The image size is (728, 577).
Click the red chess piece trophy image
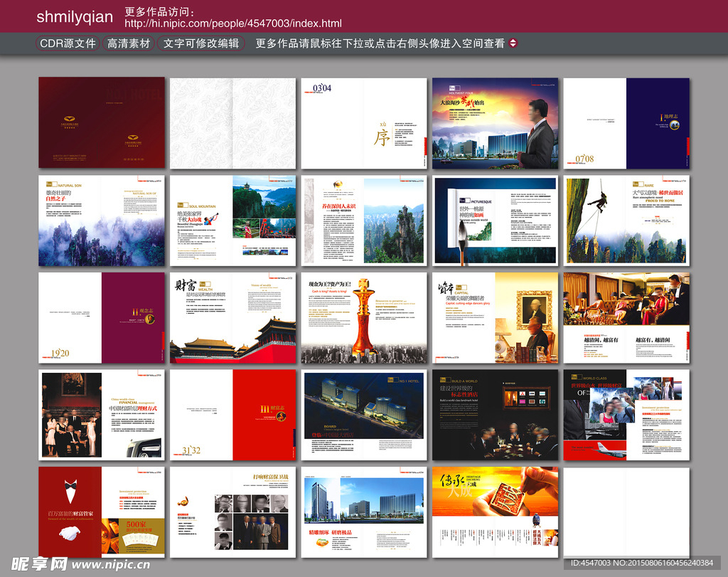[x=364, y=317]
